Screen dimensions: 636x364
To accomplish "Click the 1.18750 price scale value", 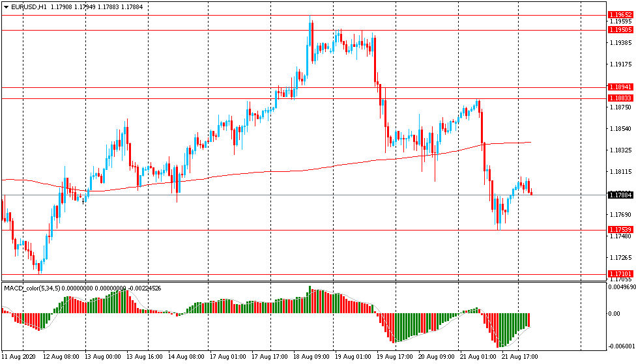I will tap(621, 107).
